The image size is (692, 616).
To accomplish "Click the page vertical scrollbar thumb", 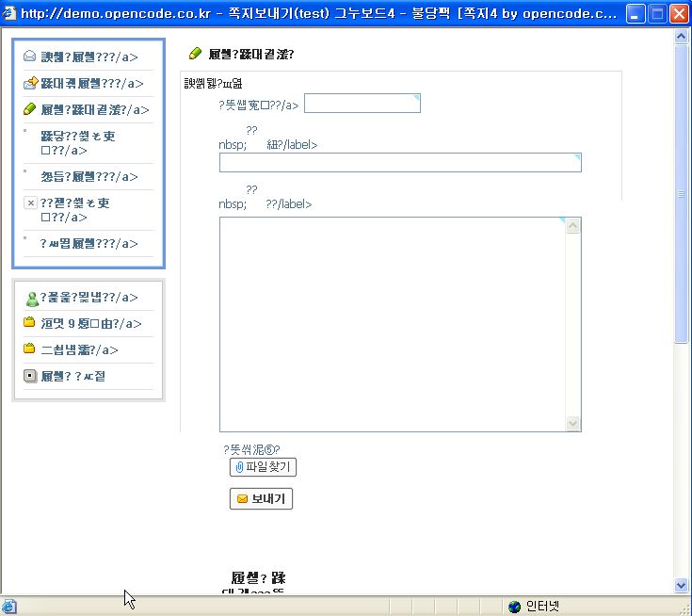I will coord(681,193).
